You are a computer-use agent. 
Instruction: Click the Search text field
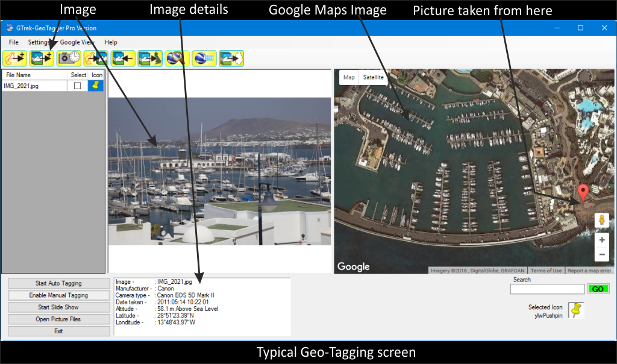click(547, 289)
